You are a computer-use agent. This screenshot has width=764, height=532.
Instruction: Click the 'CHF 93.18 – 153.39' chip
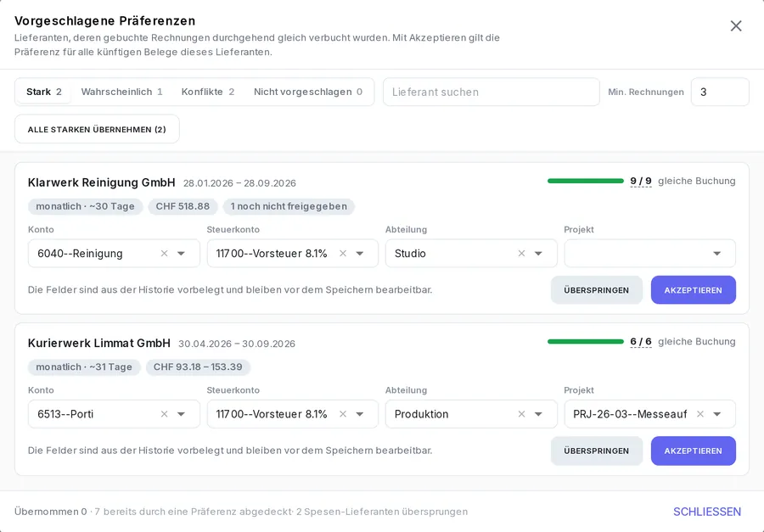[198, 367]
